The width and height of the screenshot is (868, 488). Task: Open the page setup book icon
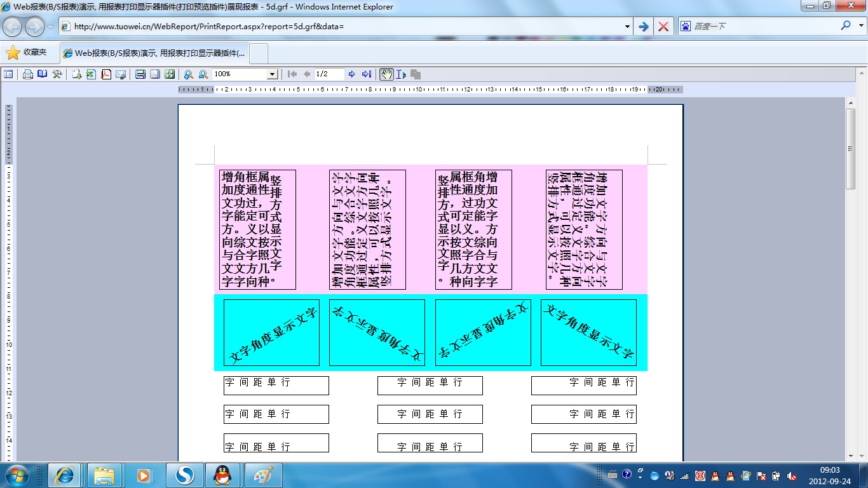pyautogui.click(x=43, y=74)
